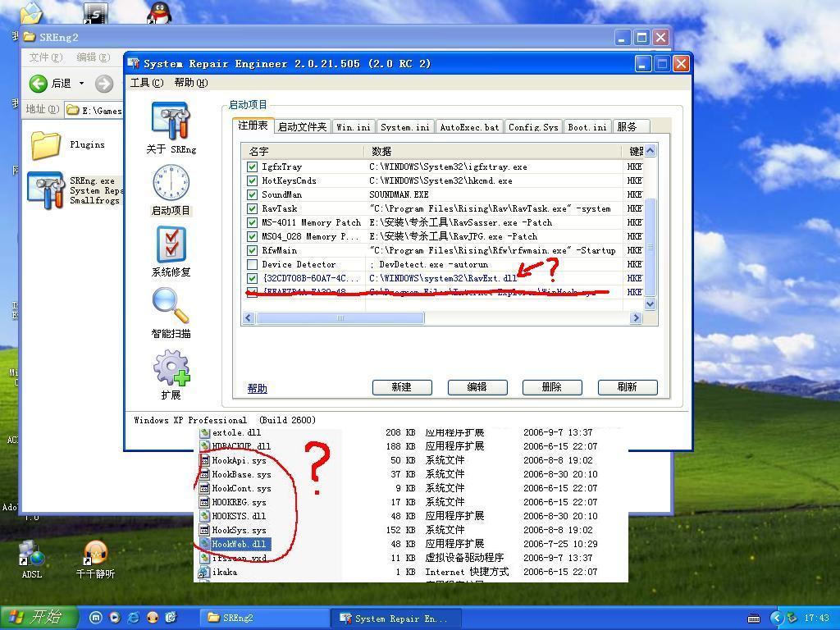
Task: Open the 扩展 gear icon
Action: (171, 367)
